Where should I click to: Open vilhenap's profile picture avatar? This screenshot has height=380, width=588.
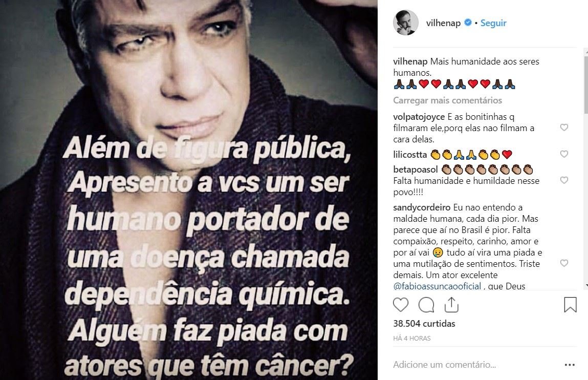(406, 23)
